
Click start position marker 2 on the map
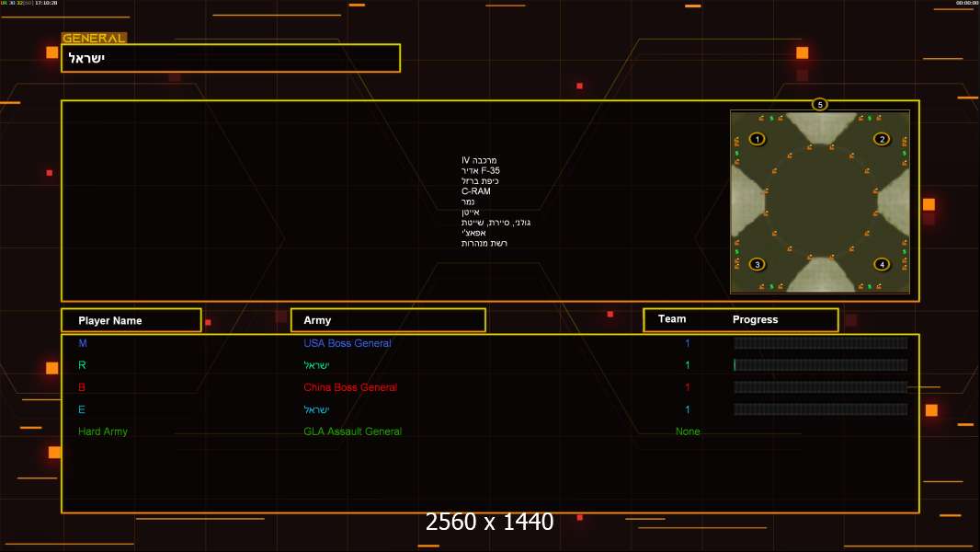click(882, 139)
